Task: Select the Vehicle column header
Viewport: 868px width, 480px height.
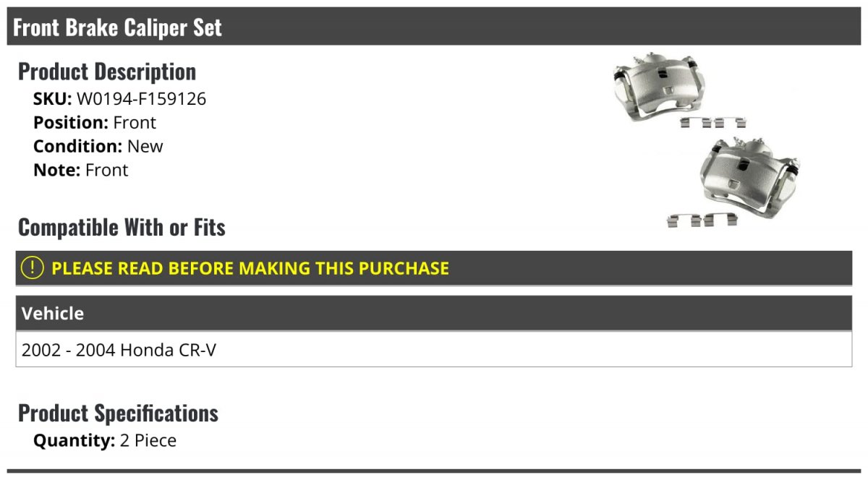Action: coord(434,313)
